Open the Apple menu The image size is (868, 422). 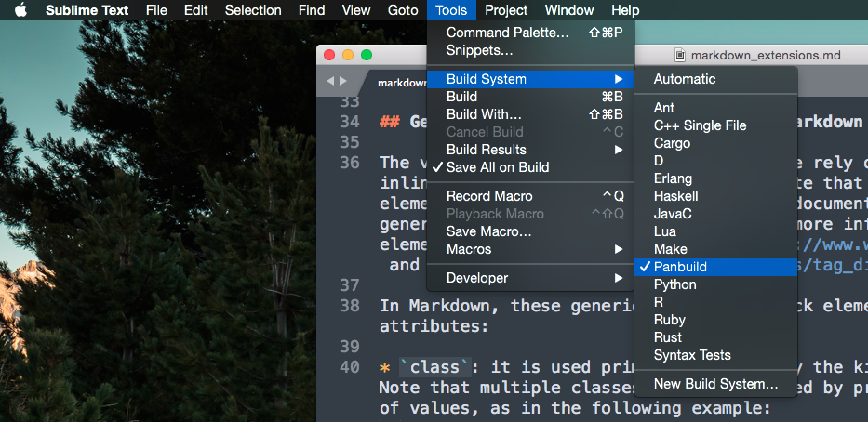(x=20, y=10)
